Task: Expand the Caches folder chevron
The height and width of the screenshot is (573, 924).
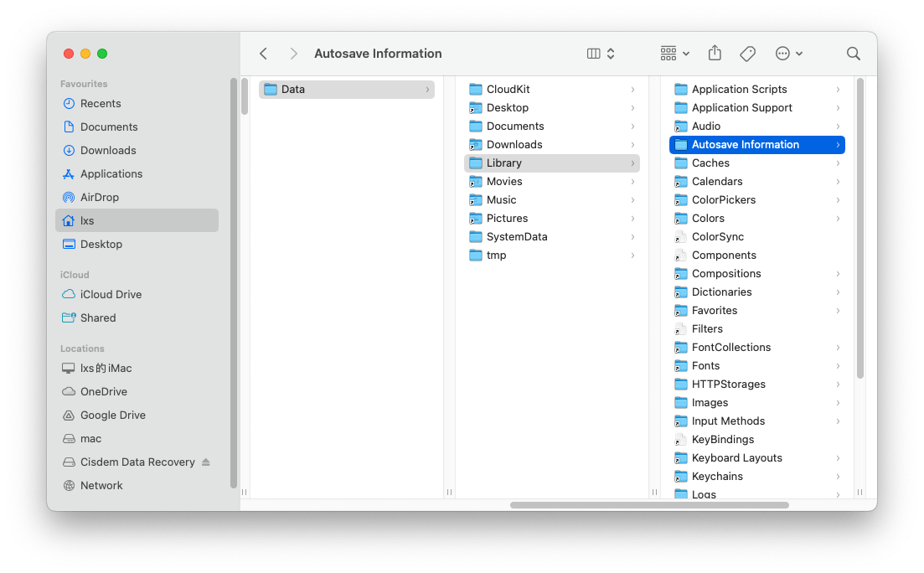Action: coord(838,163)
